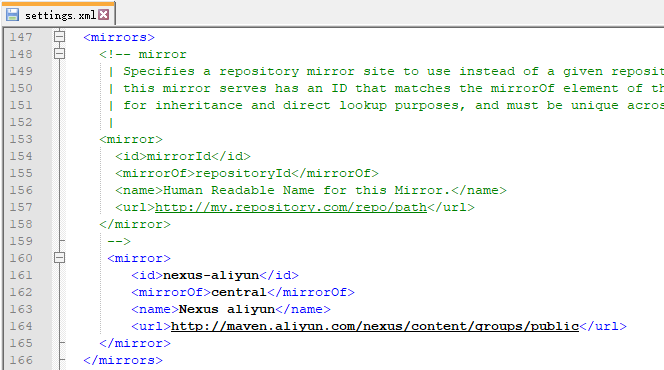
Task: Click the closing mirror tag on line 165
Action: coord(135,343)
